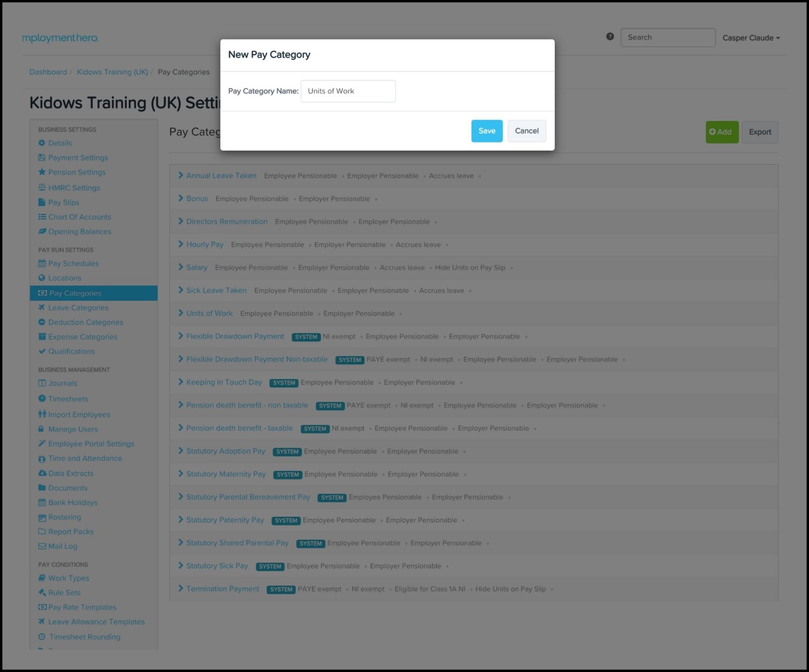Image resolution: width=809 pixels, height=672 pixels.
Task: Click the Details gear icon in sidebar
Action: click(x=42, y=143)
